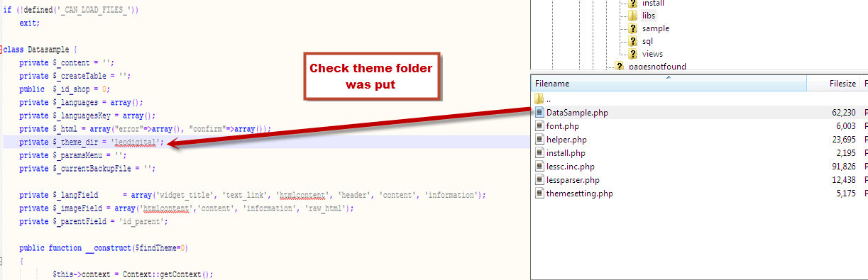Select the install.php file icon

(x=539, y=153)
